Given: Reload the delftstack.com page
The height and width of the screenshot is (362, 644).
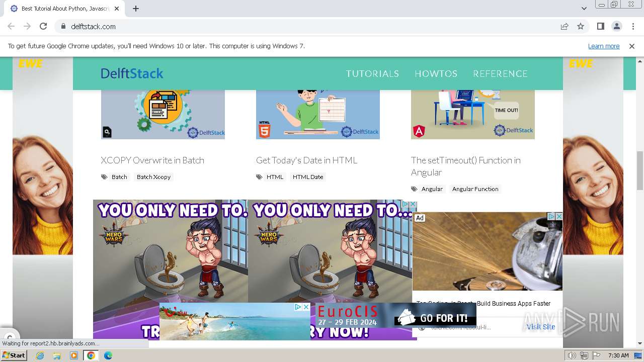Looking at the screenshot, I should pos(43,26).
